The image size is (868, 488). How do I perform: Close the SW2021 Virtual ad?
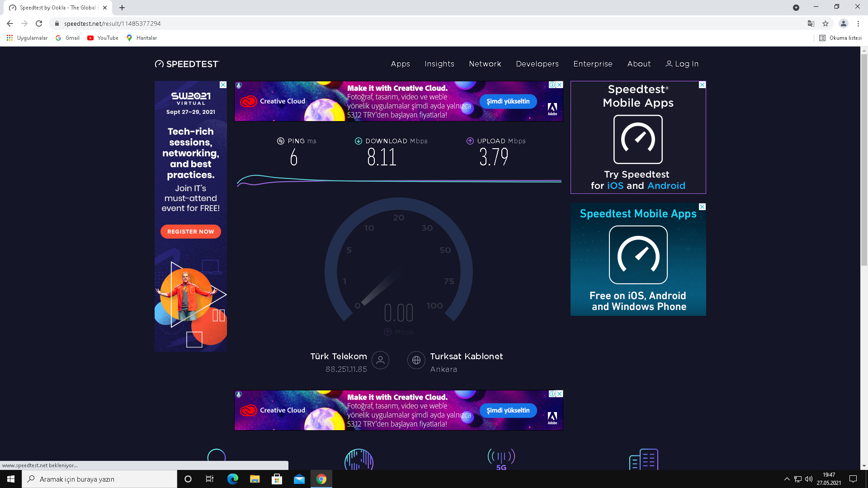click(x=223, y=85)
